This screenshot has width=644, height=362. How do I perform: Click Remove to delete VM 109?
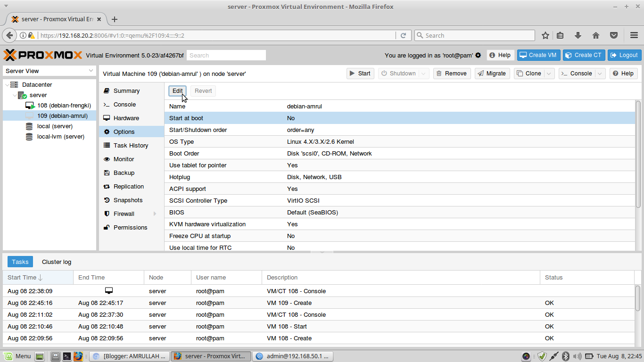452,74
